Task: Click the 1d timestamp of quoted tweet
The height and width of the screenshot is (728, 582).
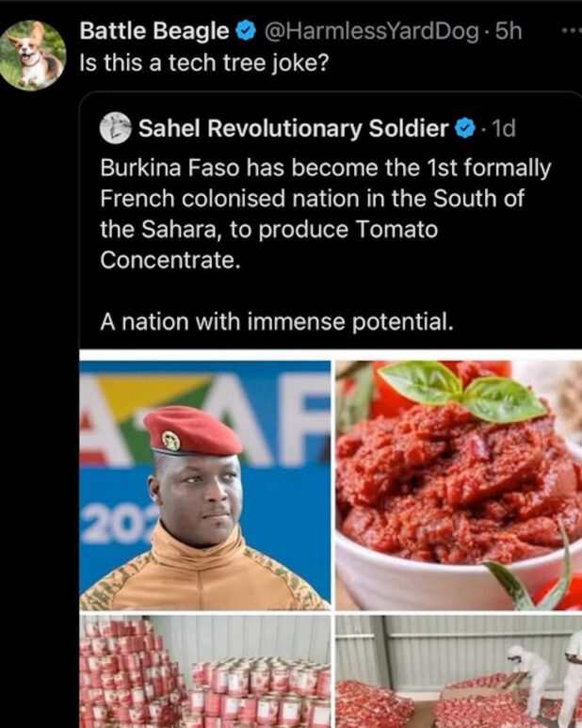Action: 503,128
